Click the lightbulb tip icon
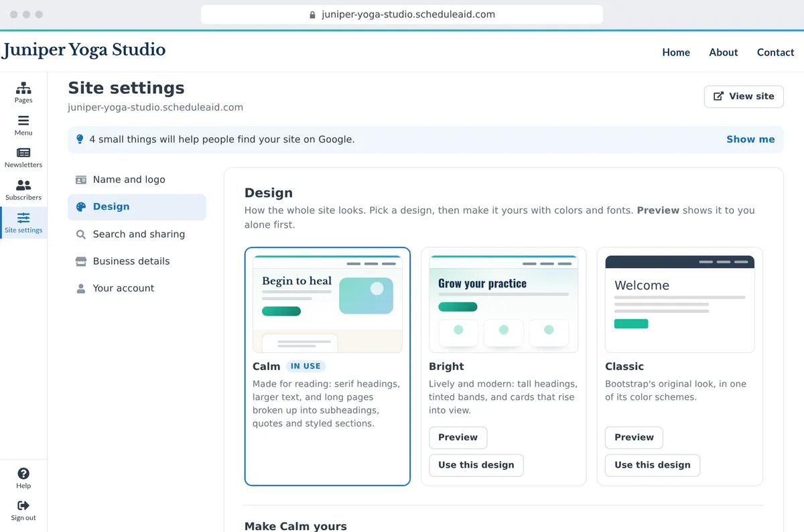The width and height of the screenshot is (804, 532). [80, 139]
